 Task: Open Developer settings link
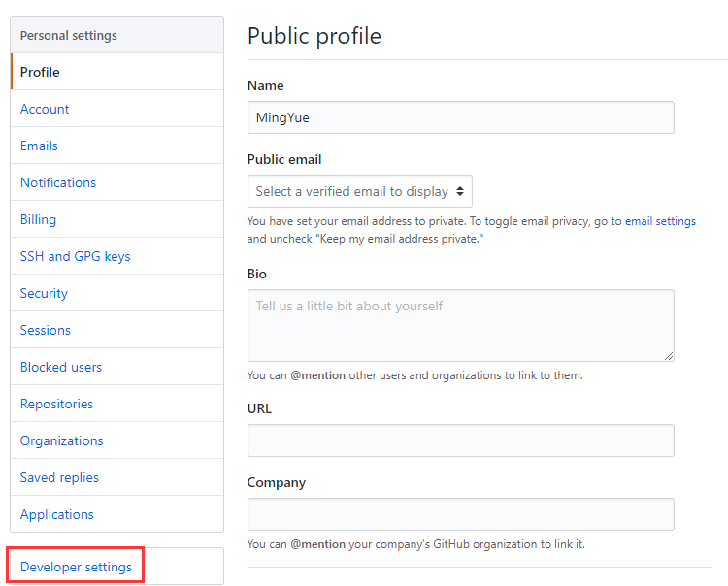pos(76,567)
